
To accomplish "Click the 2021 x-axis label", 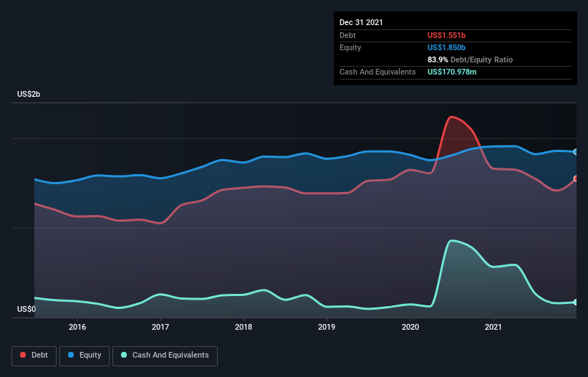I will [x=493, y=327].
